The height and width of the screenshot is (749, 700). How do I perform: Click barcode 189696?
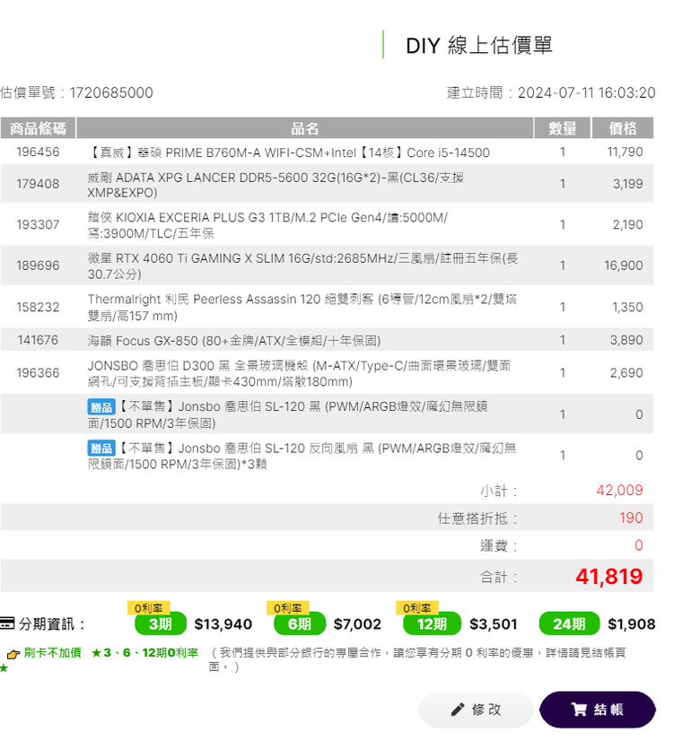(38, 266)
